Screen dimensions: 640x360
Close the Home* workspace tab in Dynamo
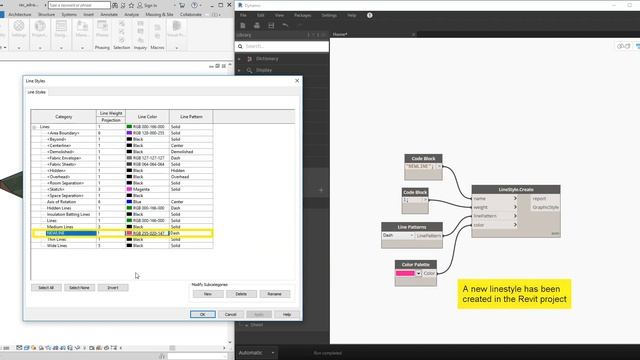click(x=413, y=35)
